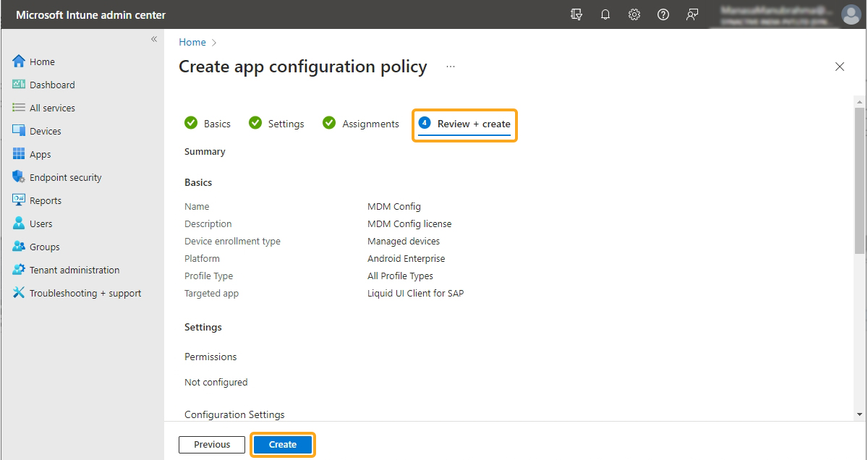This screenshot has height=460, width=868.
Task: Open Troubleshooting + support section
Action: coord(85,293)
